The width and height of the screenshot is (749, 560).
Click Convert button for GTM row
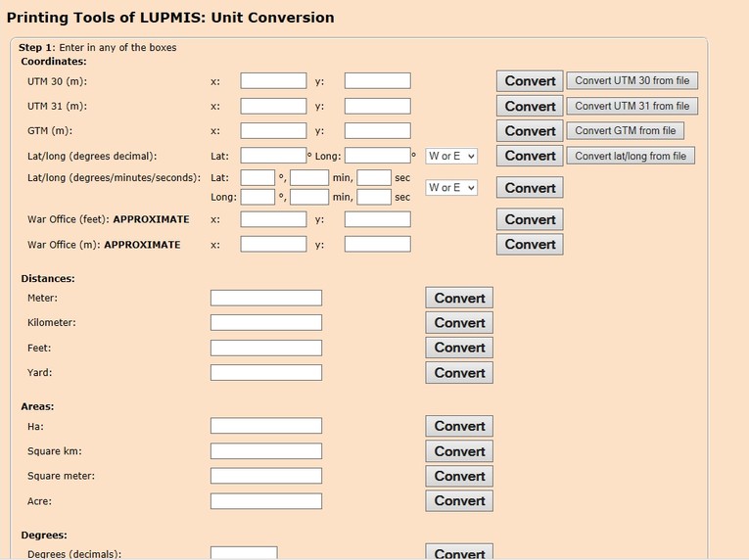click(x=530, y=131)
